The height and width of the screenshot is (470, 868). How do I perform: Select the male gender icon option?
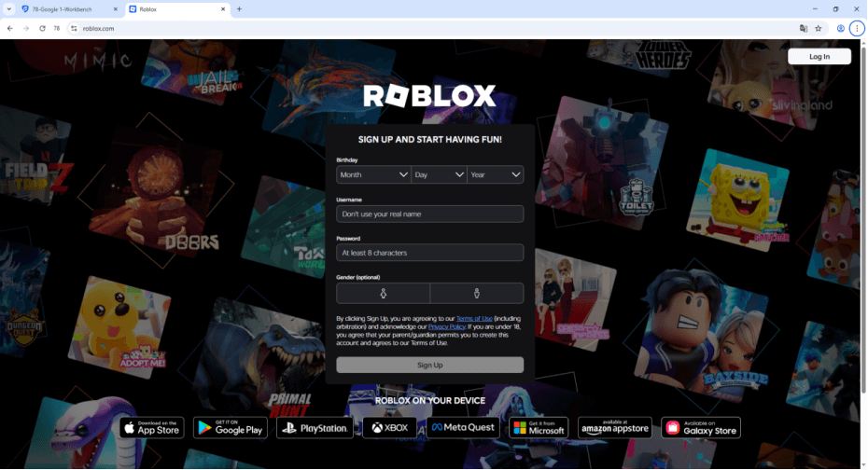tap(477, 294)
